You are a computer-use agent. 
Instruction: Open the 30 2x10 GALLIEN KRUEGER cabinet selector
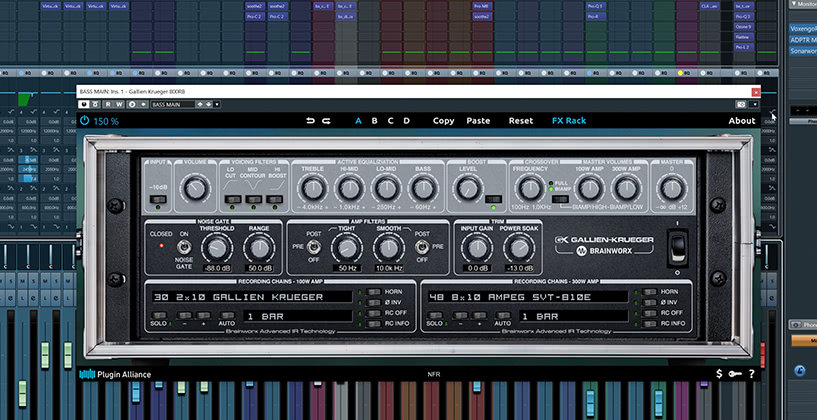pos(251,297)
